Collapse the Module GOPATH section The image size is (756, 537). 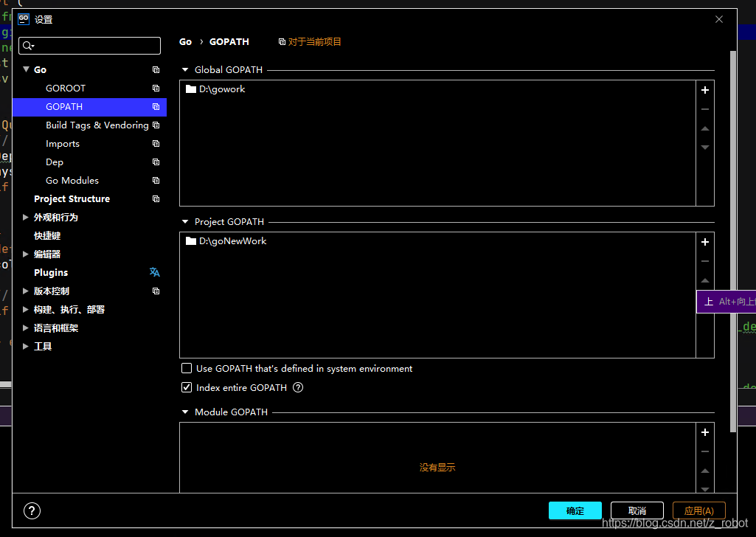click(184, 412)
